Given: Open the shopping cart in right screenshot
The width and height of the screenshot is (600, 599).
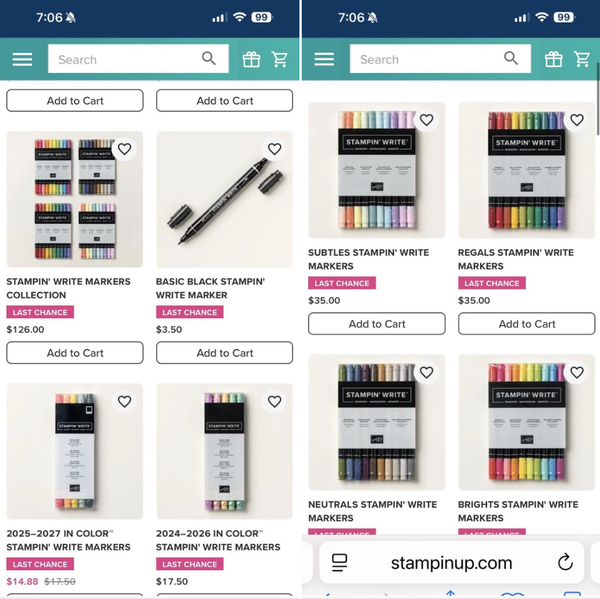Looking at the screenshot, I should pyautogui.click(x=582, y=60).
